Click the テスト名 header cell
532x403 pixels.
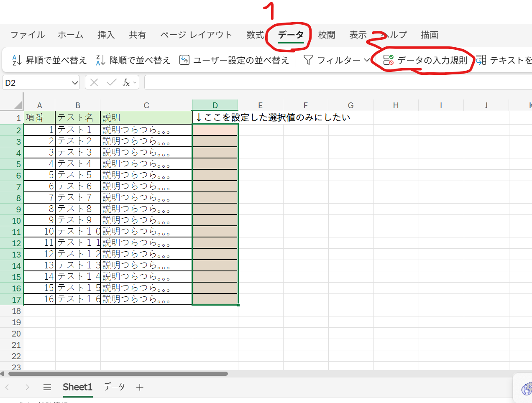(78, 118)
